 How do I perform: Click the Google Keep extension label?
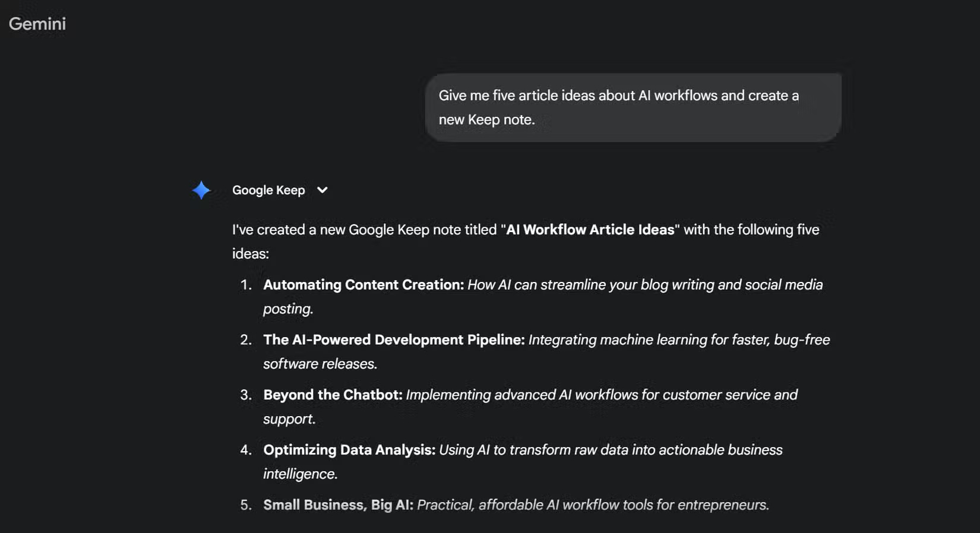(x=268, y=190)
